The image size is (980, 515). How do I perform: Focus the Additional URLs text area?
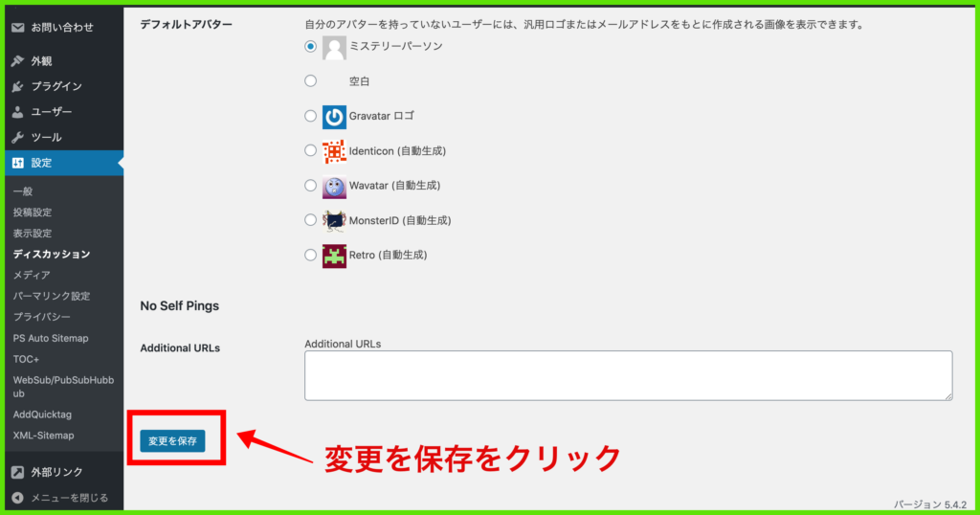(628, 375)
